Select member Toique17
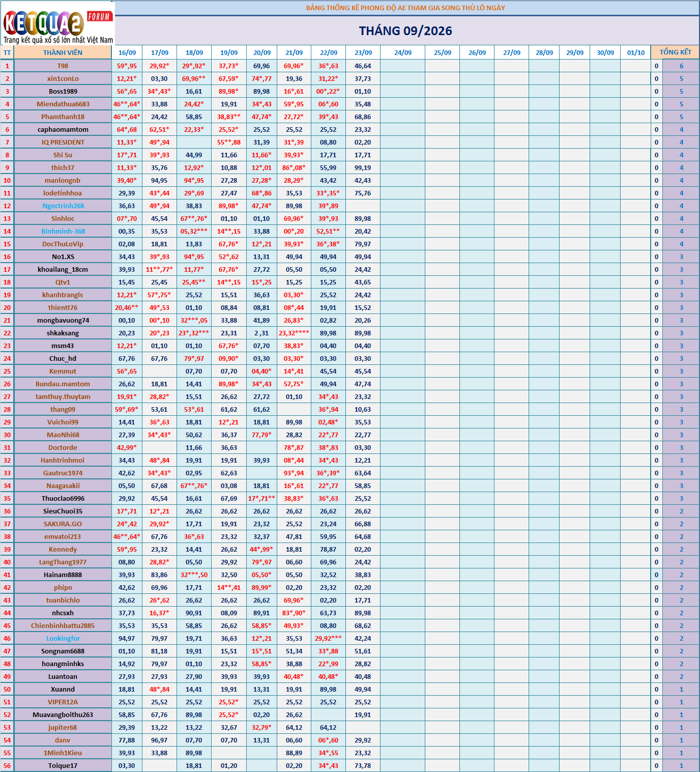The image size is (700, 772). 63,766
